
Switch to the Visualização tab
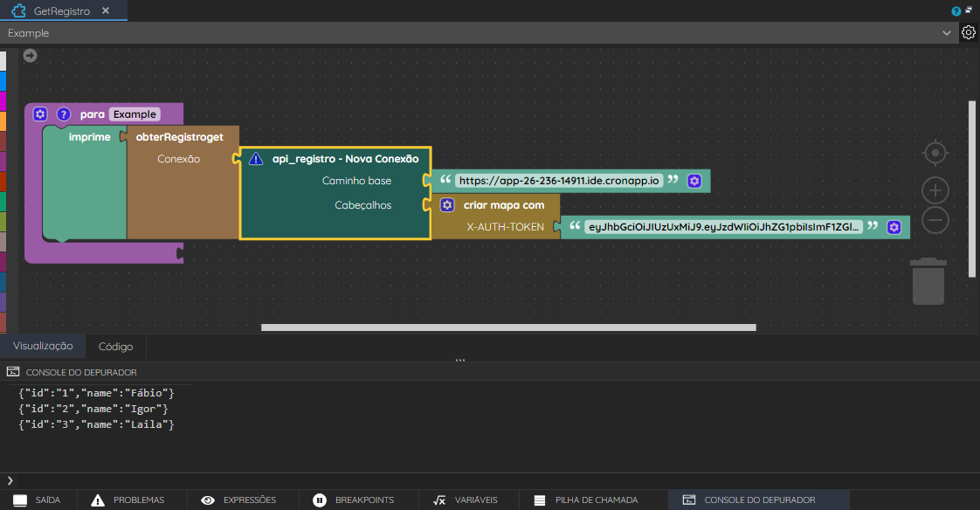tap(43, 346)
